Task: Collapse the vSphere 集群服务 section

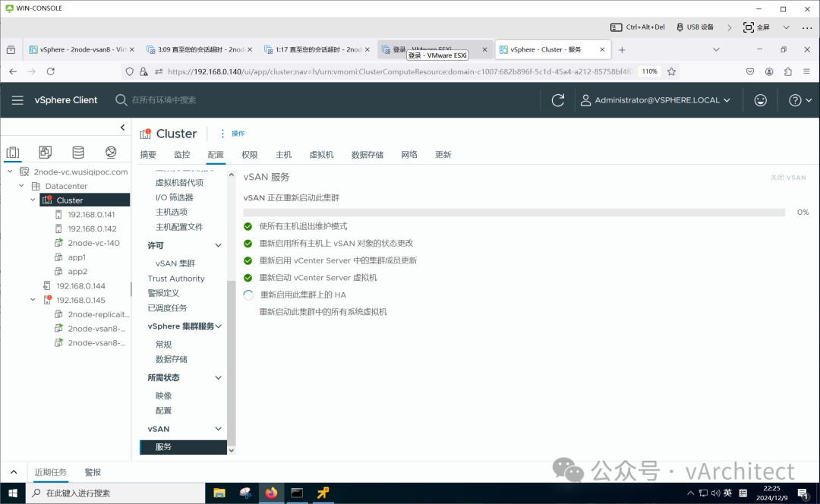Action: click(218, 326)
